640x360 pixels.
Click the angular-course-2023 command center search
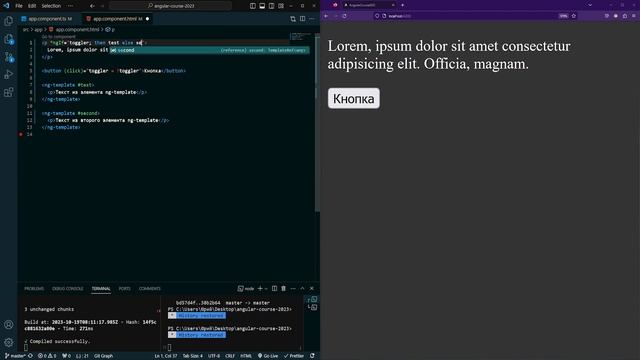[x=171, y=6]
